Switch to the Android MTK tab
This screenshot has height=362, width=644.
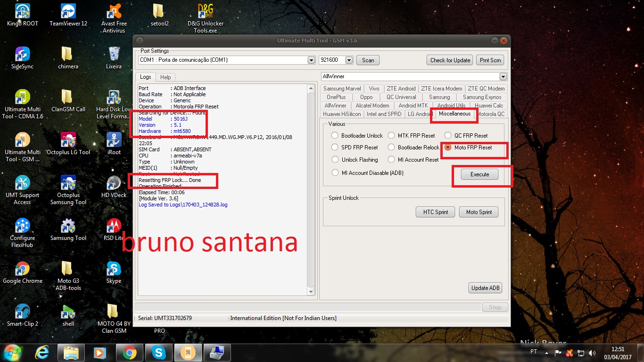(413, 106)
